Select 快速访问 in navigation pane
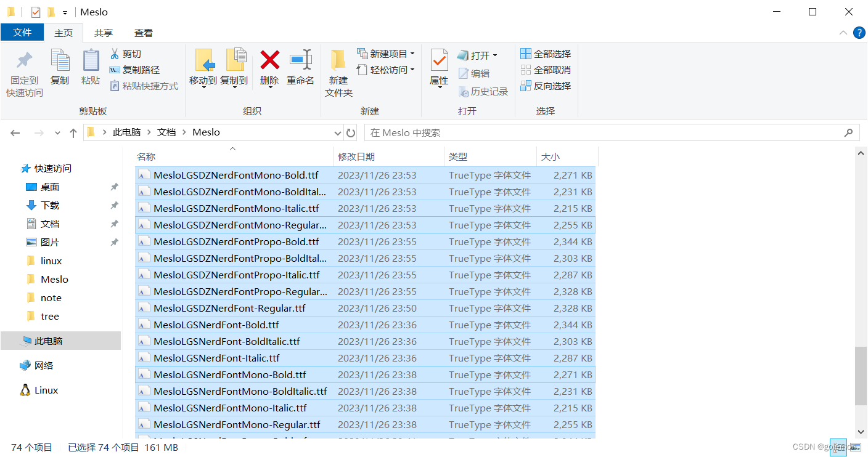The width and height of the screenshot is (868, 457). coord(53,168)
